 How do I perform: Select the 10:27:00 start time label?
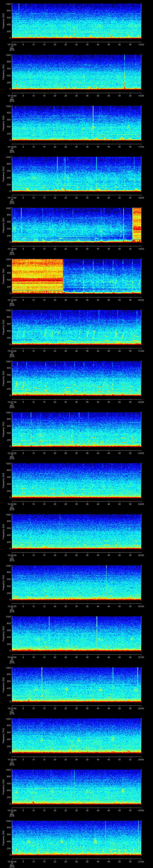[x=12, y=708]
